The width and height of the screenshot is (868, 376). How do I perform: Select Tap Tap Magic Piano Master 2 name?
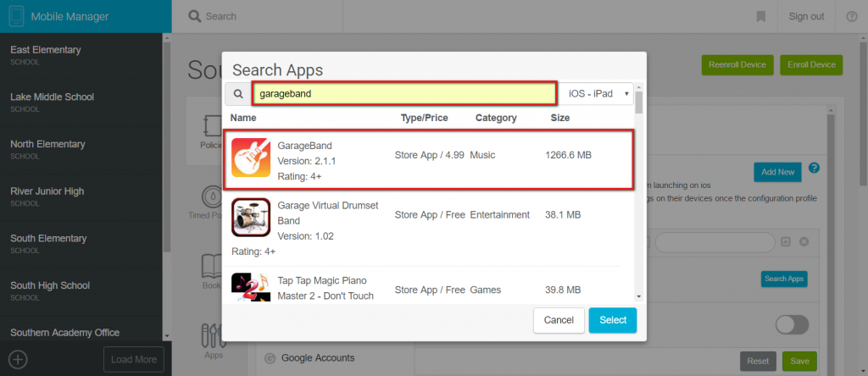tap(325, 288)
